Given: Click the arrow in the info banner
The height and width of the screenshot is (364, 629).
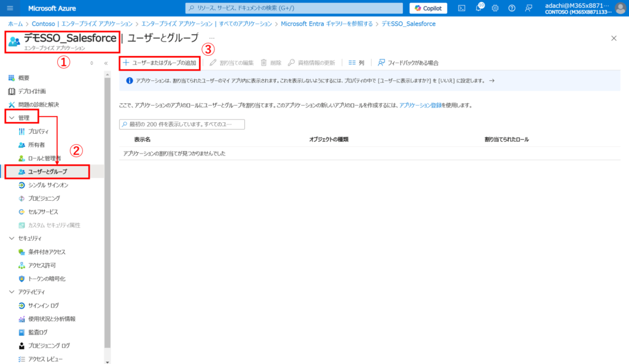Looking at the screenshot, I should coord(492,80).
